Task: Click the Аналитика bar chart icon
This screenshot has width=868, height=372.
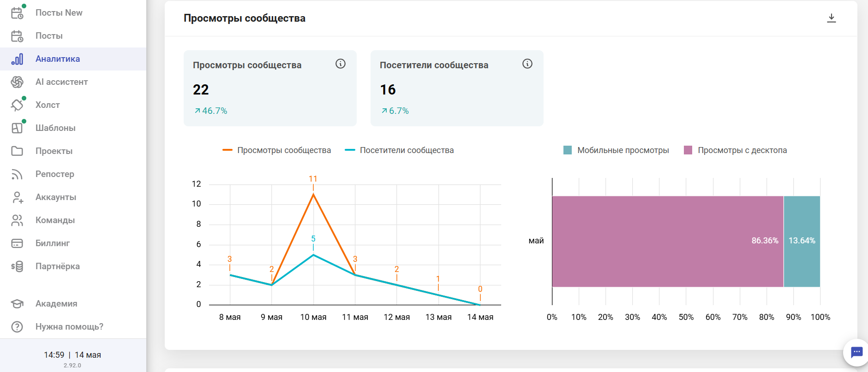Action: coord(17,59)
